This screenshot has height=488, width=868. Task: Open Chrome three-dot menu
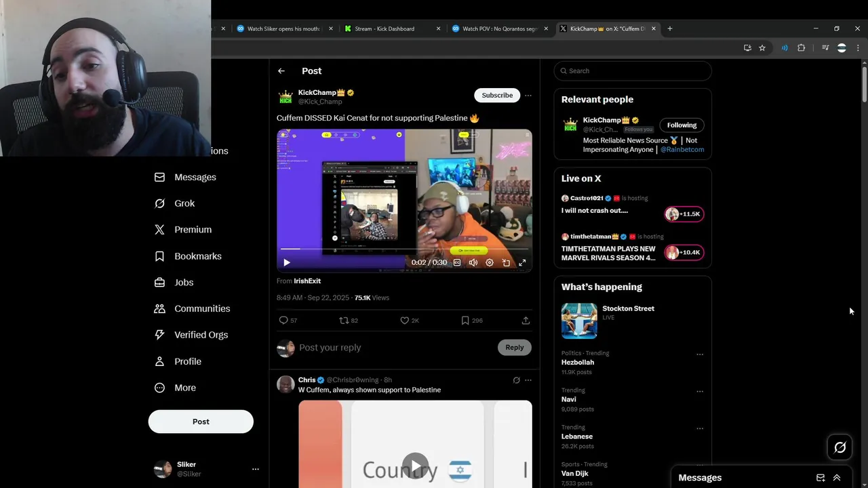[x=858, y=47]
